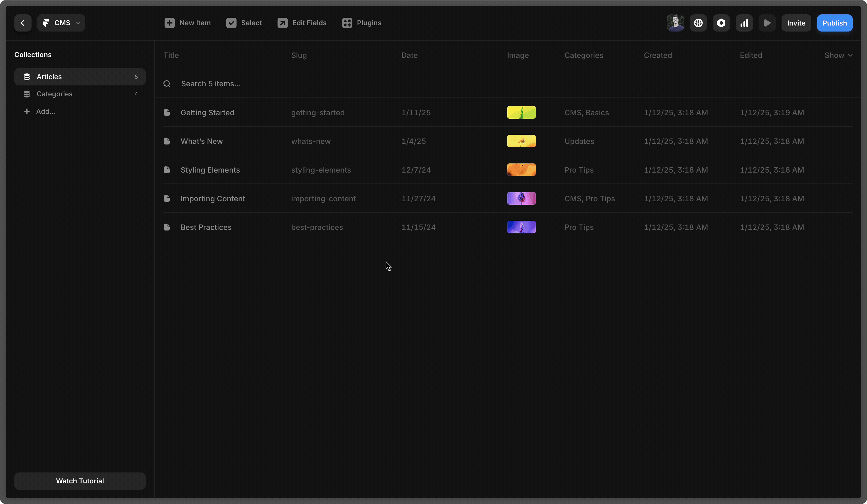Screen dimensions: 867x504
Task: Click the New Item plus icon
Action: [x=170, y=23]
